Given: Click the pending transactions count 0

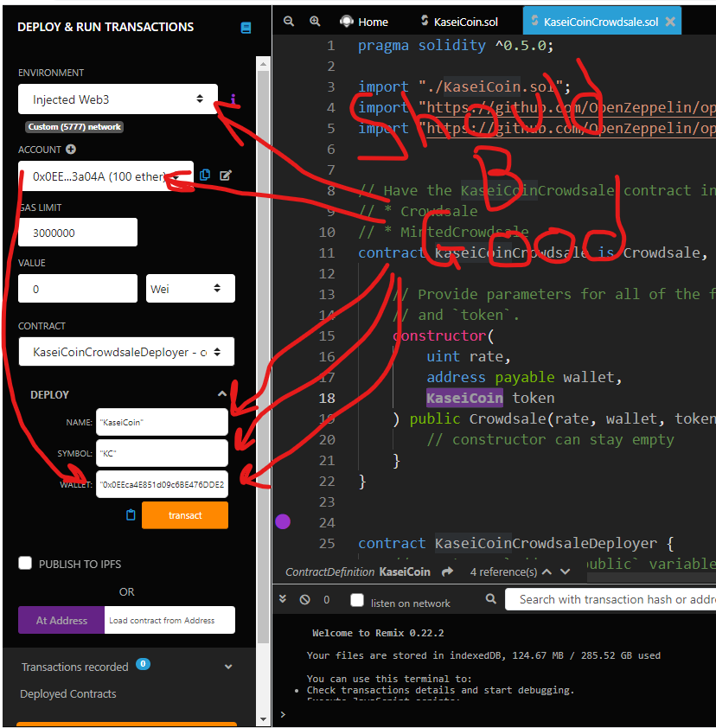Looking at the screenshot, I should pos(327,600).
